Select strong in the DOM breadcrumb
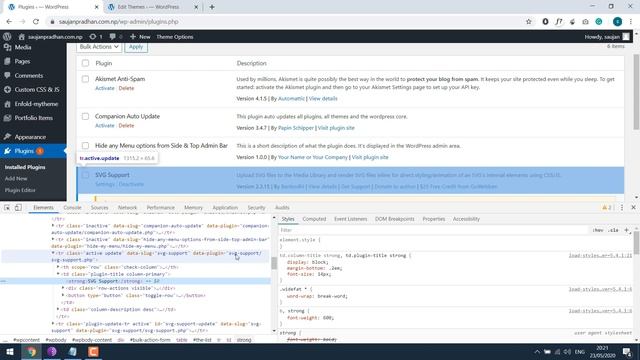Screen dimensions: 640x360 (x=244, y=340)
